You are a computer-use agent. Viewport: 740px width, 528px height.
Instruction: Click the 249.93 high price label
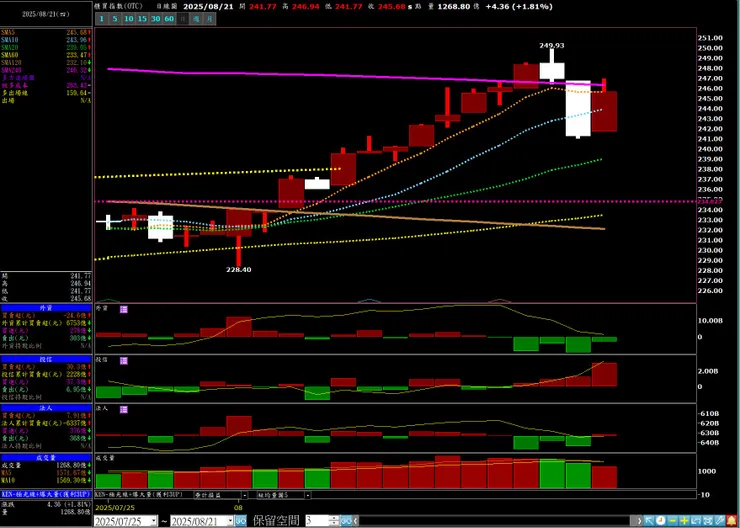tap(552, 45)
